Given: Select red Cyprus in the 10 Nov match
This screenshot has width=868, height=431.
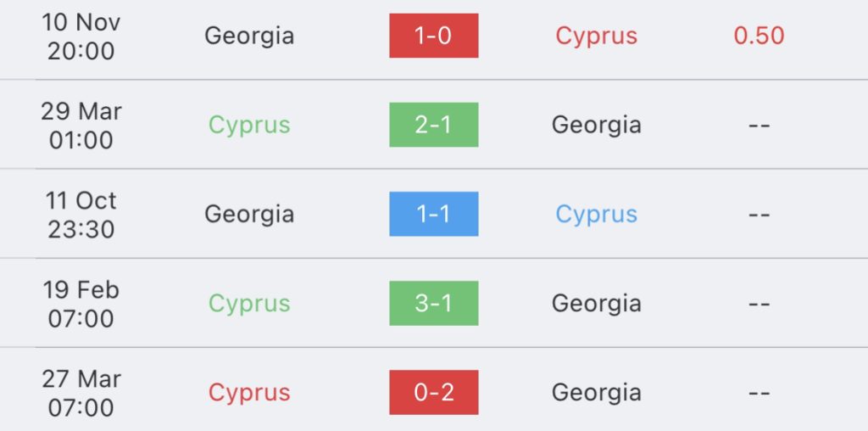Looking at the screenshot, I should tap(596, 36).
